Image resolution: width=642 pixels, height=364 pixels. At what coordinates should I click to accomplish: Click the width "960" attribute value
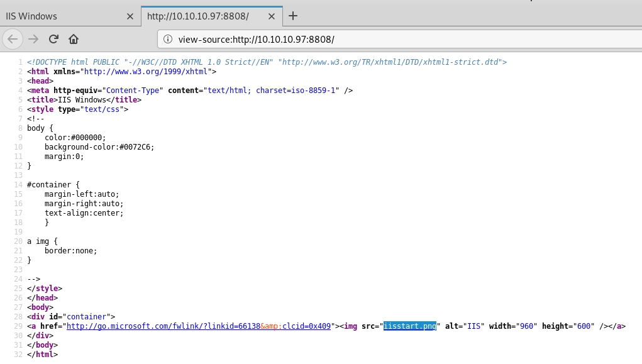click(x=526, y=326)
